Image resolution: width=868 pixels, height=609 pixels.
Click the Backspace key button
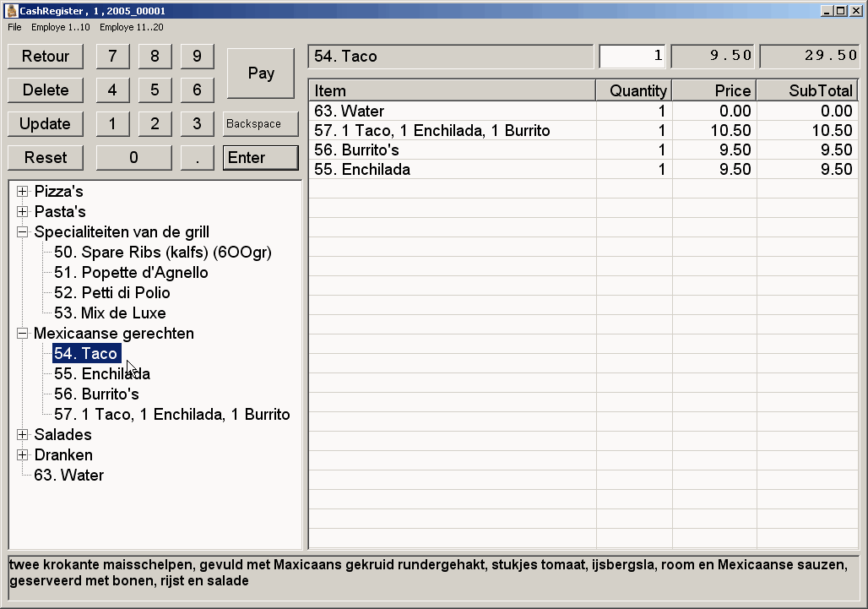pyautogui.click(x=261, y=124)
